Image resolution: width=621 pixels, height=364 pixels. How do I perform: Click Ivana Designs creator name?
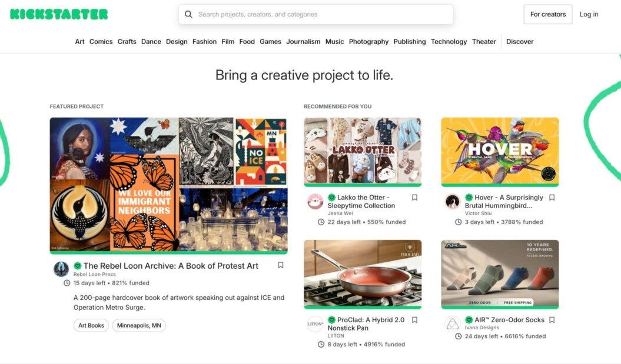(481, 328)
